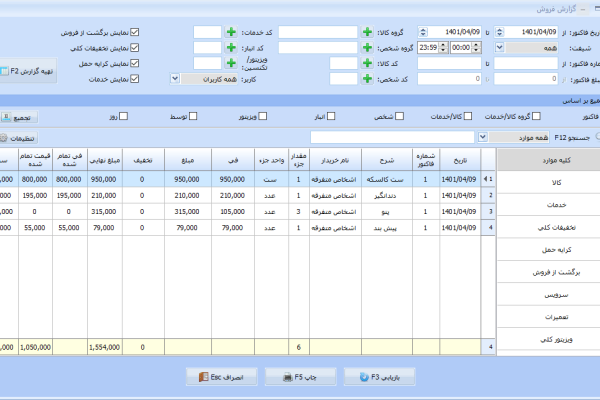This screenshot has width=600, height=400.
Task: Open the شیفت همه dropdown
Action: (499, 47)
